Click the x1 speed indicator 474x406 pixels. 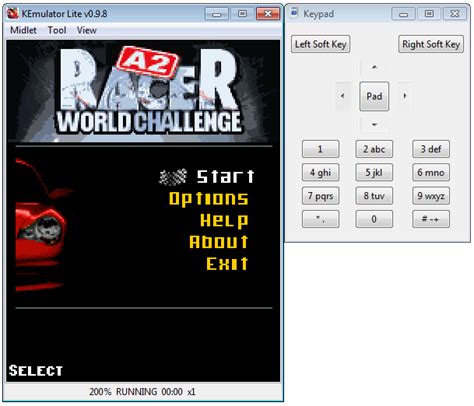coord(191,392)
